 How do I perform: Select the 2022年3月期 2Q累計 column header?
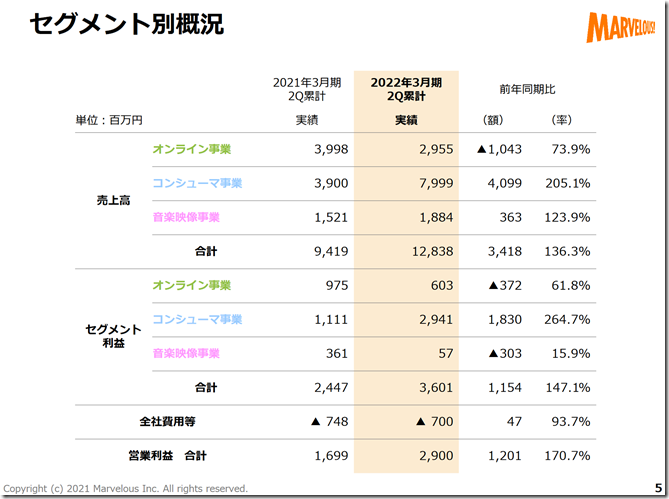click(x=406, y=89)
